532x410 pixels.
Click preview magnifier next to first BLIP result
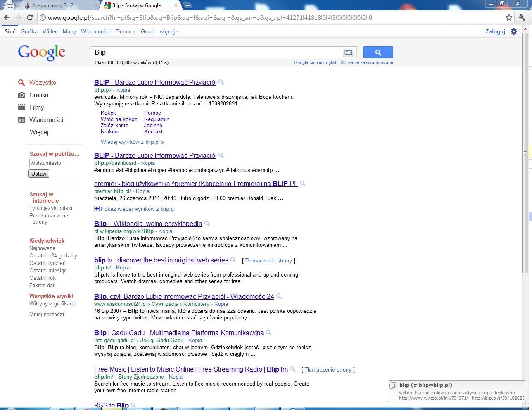tap(221, 82)
